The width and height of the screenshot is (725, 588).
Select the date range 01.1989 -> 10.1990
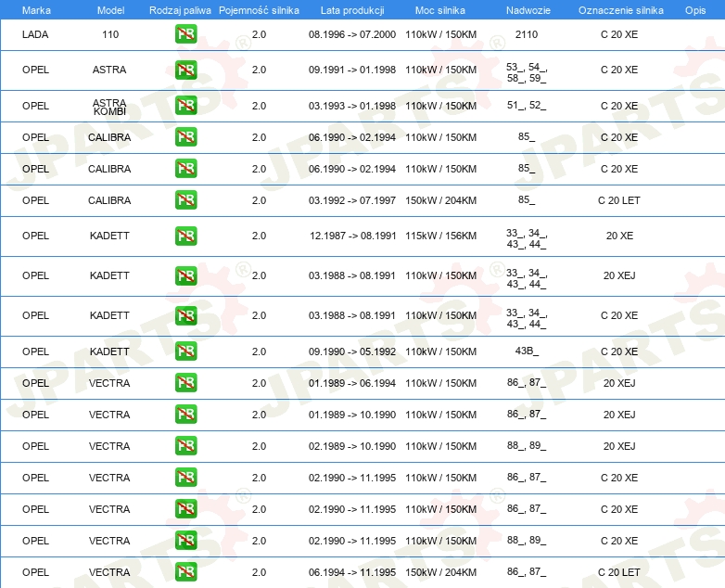(352, 415)
